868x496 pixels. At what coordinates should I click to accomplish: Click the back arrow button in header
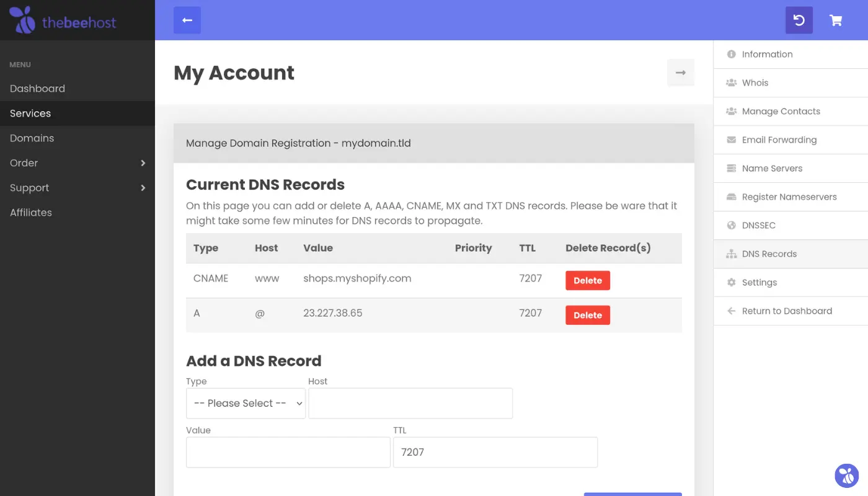[187, 20]
